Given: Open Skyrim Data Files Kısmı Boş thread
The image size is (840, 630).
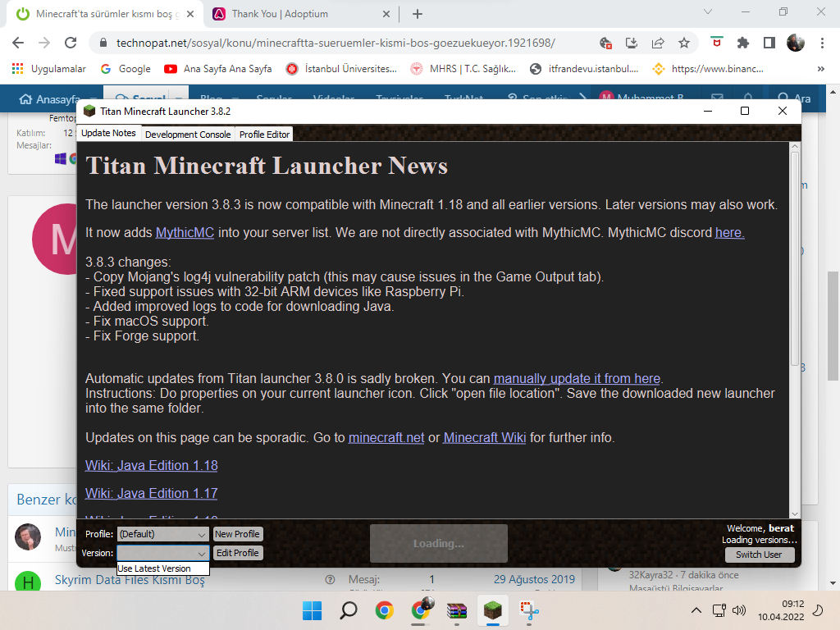Looking at the screenshot, I should coord(130,580).
